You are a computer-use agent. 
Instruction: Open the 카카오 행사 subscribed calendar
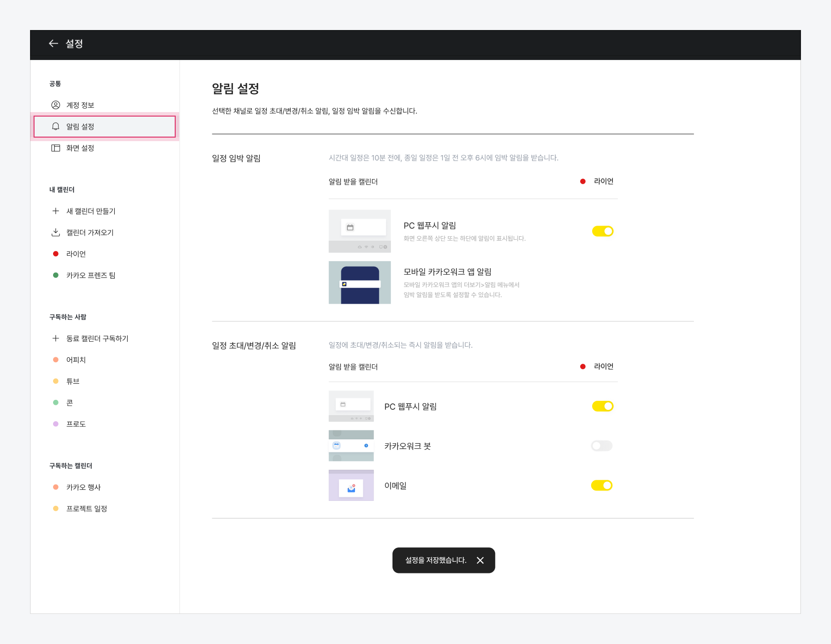[84, 487]
